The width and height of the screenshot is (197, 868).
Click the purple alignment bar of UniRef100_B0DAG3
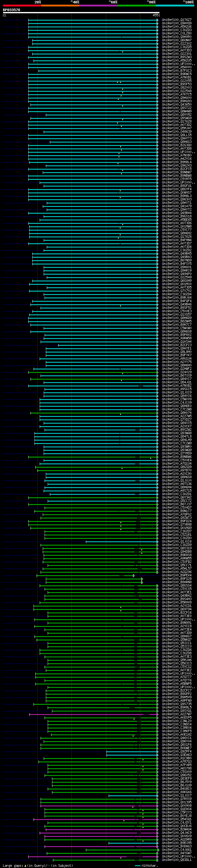coord(101,846)
